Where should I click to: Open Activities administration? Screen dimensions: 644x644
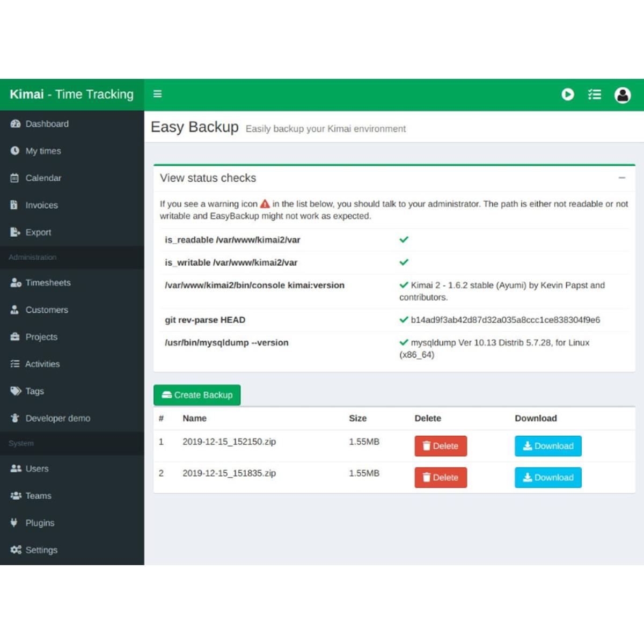point(72,364)
